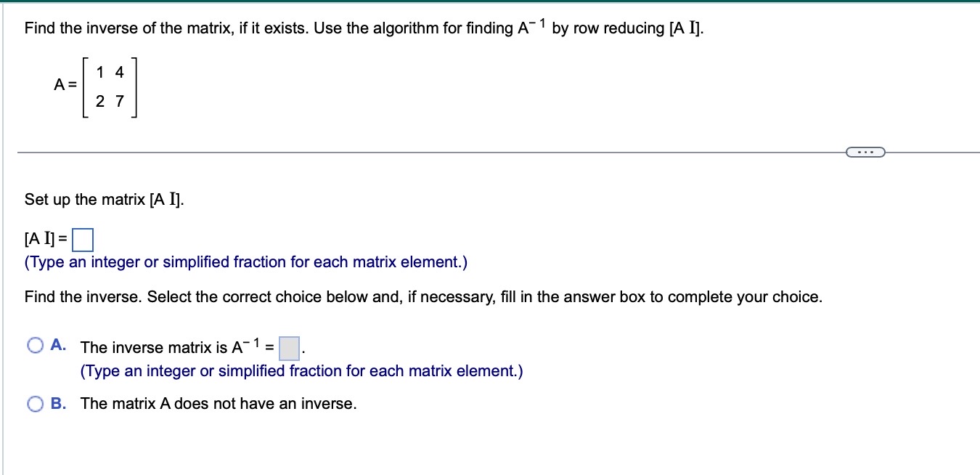Click the empty matrix answer placeholder
The height and width of the screenshot is (475, 980).
coord(82,238)
